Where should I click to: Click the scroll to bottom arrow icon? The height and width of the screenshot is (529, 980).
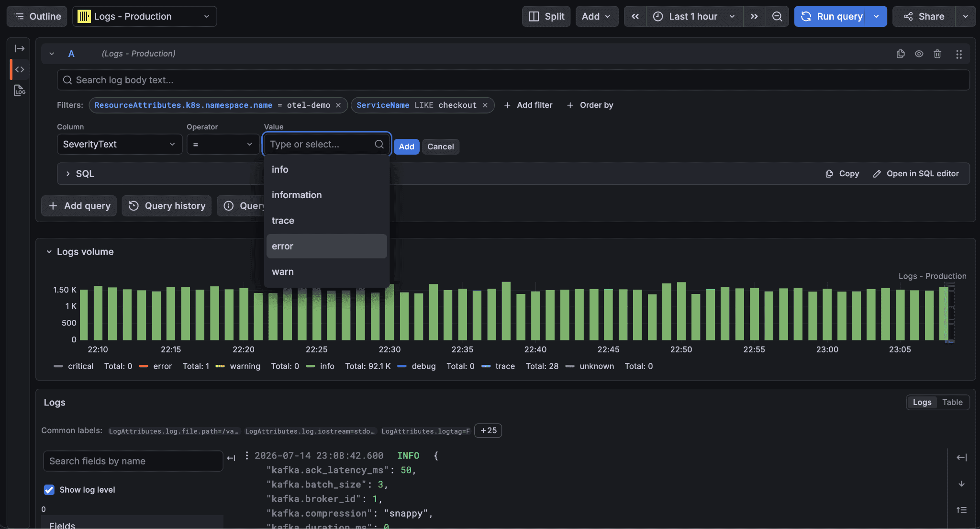961,484
